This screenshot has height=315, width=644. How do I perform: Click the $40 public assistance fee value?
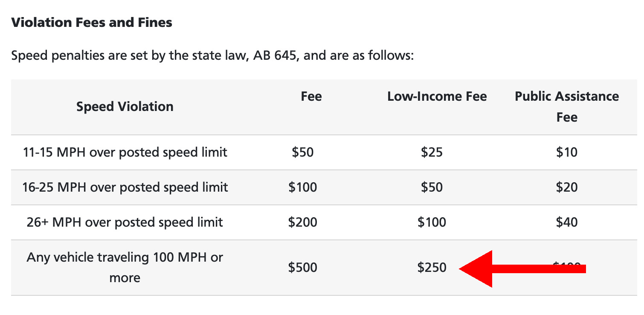pos(567,222)
